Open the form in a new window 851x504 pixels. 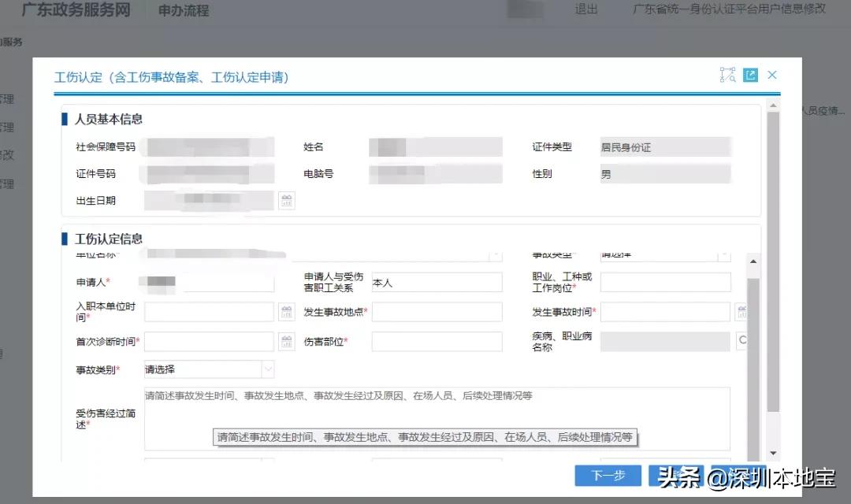(749, 75)
